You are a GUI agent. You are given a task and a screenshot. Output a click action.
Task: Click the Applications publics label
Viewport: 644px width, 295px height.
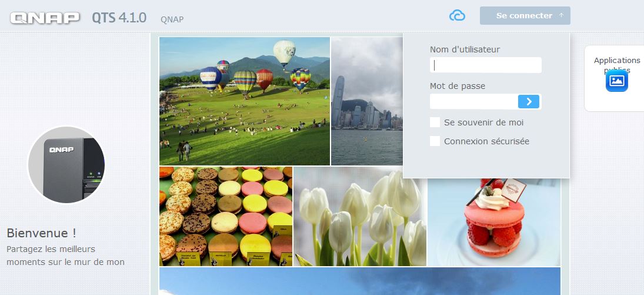[x=617, y=65]
